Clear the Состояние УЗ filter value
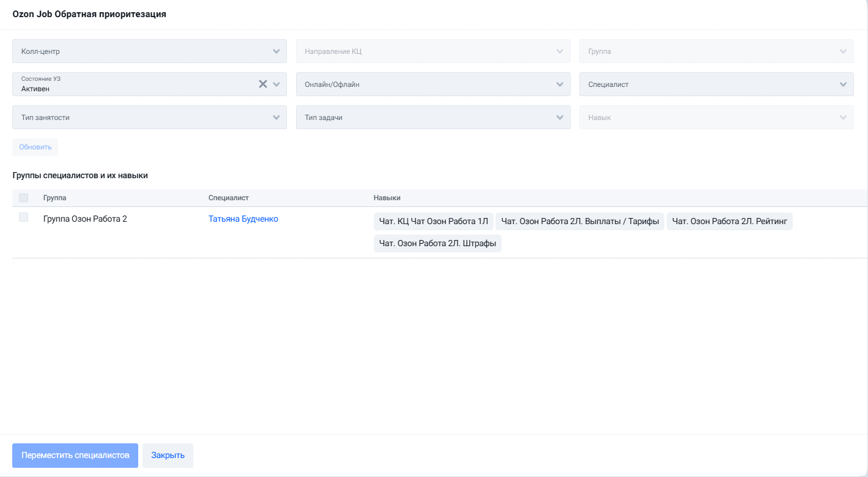The image size is (868, 477). tap(263, 85)
